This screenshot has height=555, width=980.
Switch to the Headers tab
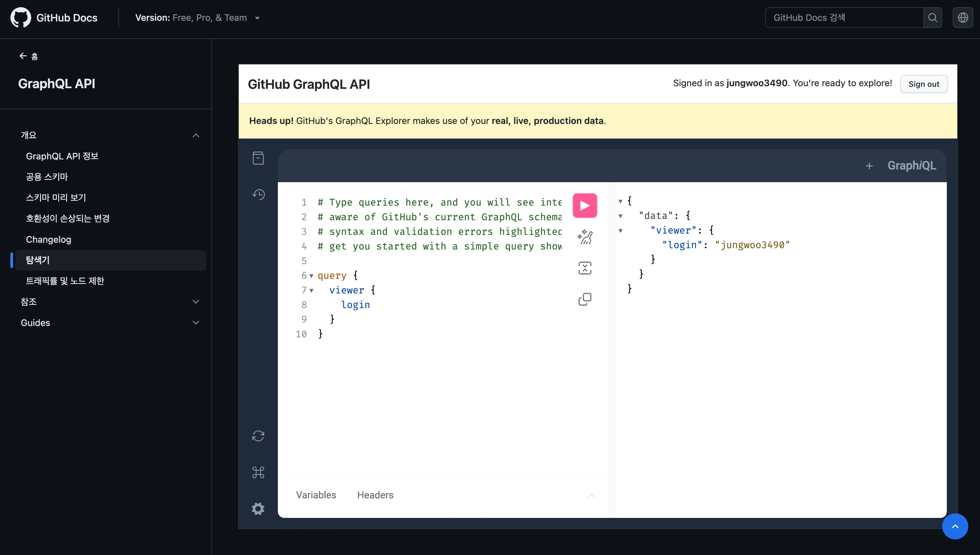[x=375, y=495]
